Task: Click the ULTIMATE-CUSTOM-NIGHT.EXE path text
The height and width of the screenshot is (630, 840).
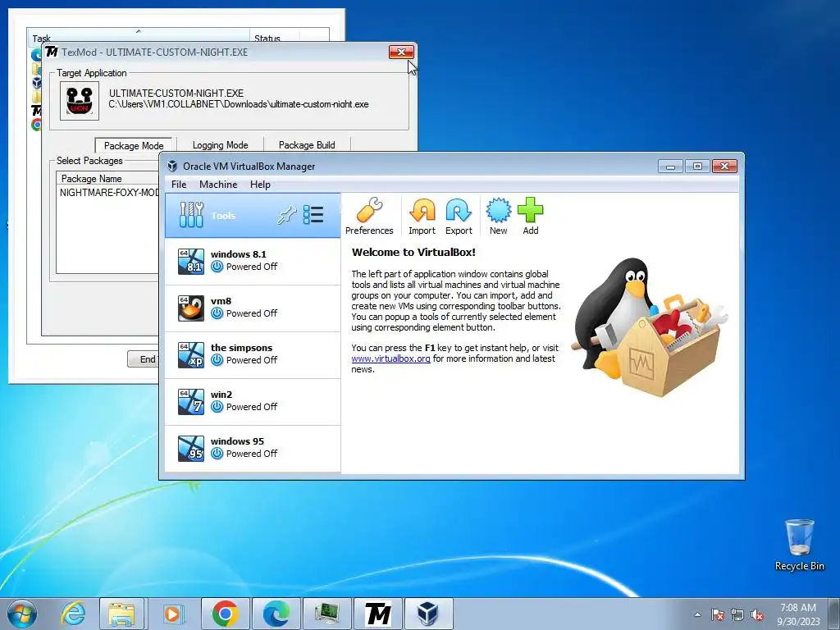Action: [239, 104]
